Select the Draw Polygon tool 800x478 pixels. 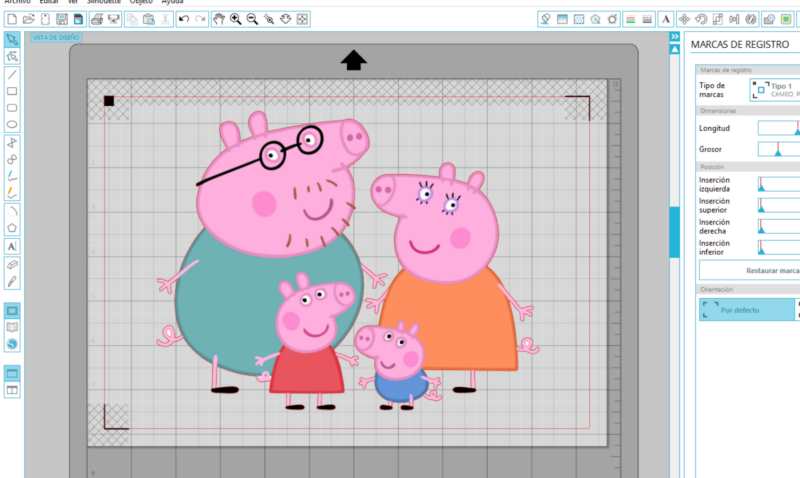pyautogui.click(x=12, y=143)
